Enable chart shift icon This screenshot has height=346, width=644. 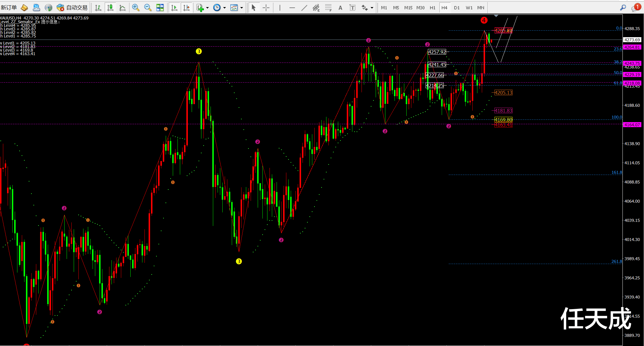(x=186, y=8)
